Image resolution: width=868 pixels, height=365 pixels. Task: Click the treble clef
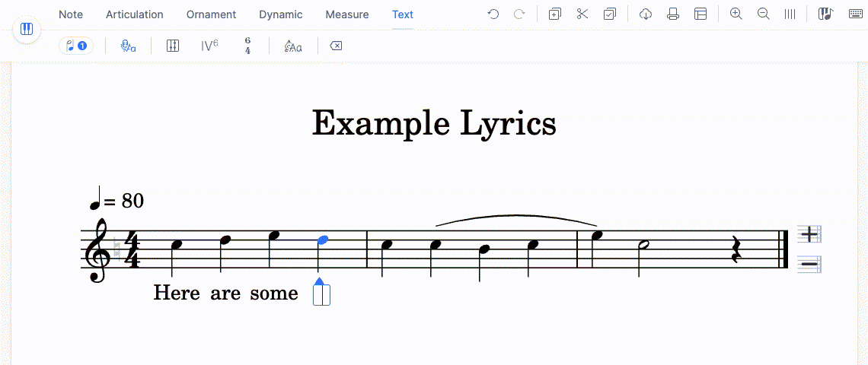(97, 250)
